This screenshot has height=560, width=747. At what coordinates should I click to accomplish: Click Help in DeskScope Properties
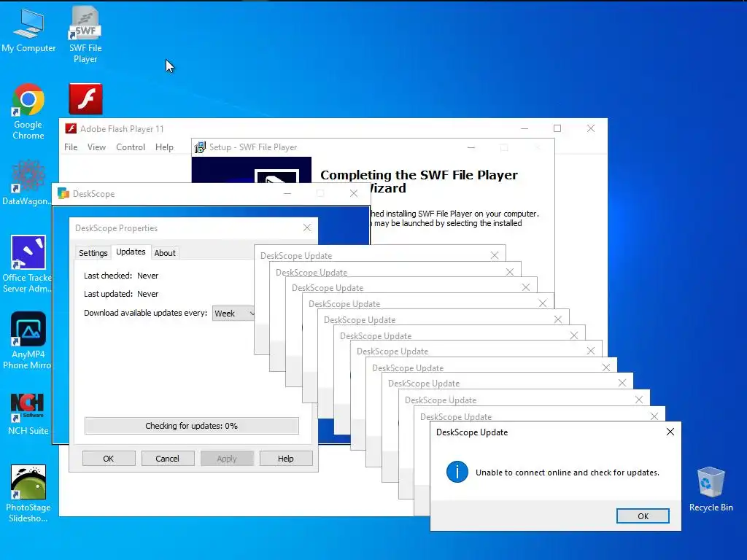point(286,459)
